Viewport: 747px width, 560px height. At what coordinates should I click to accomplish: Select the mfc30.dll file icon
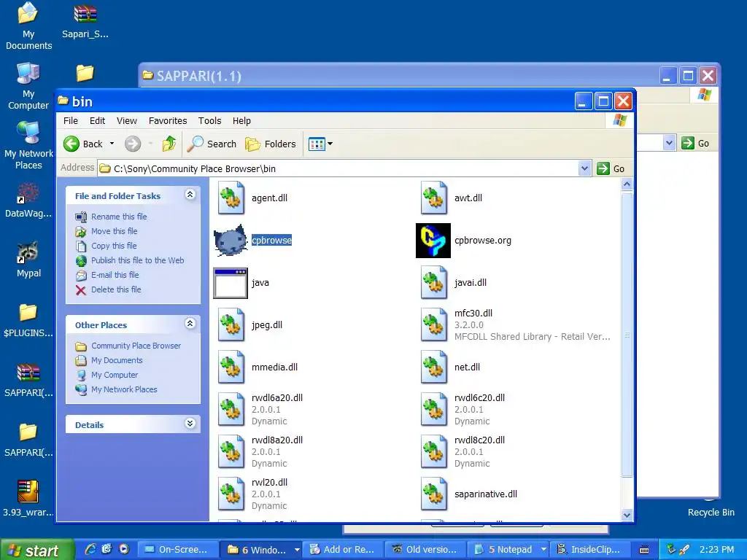click(434, 325)
